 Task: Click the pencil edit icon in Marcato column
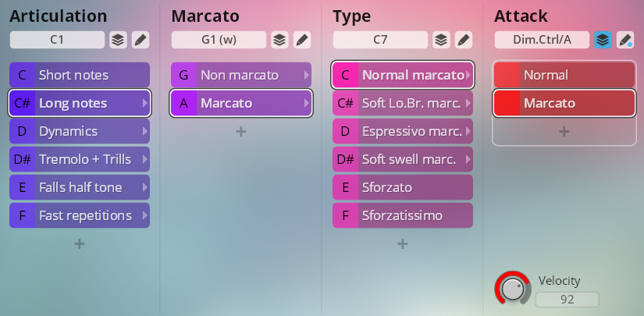(x=301, y=40)
